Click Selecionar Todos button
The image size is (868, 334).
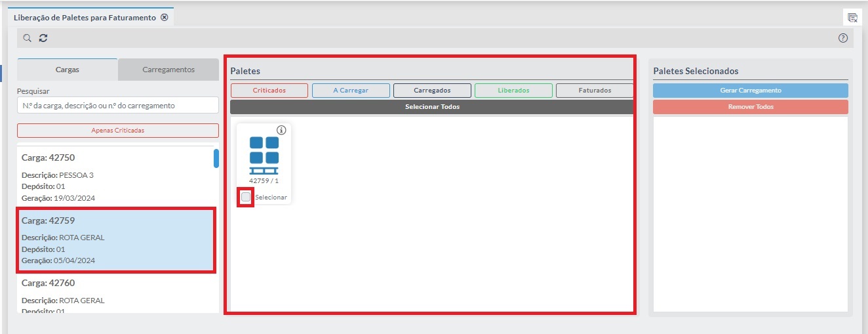[x=432, y=106]
